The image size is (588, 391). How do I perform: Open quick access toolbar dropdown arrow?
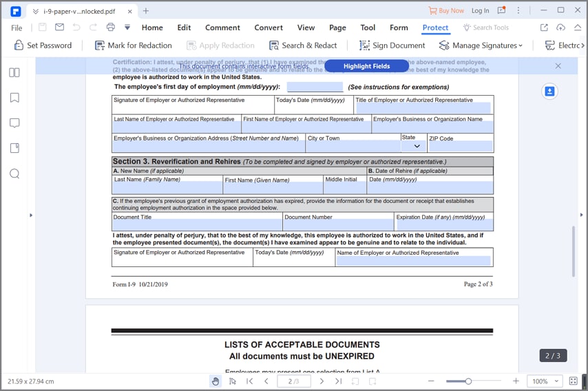coord(127,28)
